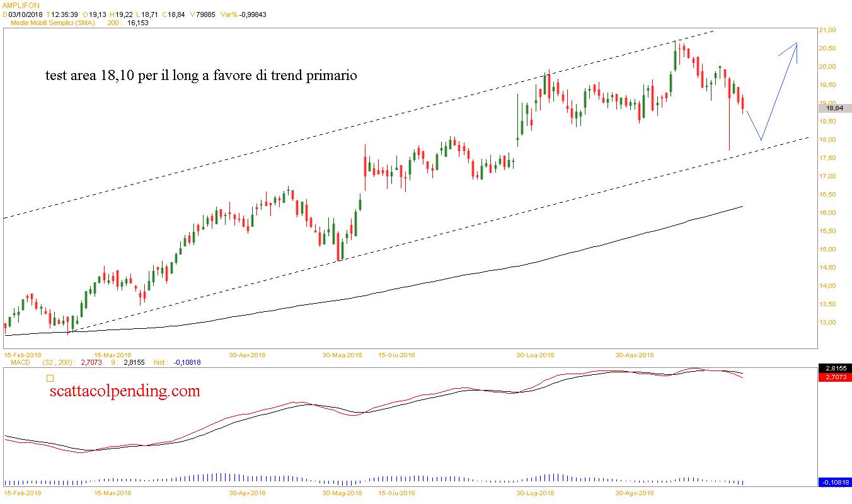Click the hist label in MACD header
Viewport: 852px width, 504px height.
click(x=161, y=362)
